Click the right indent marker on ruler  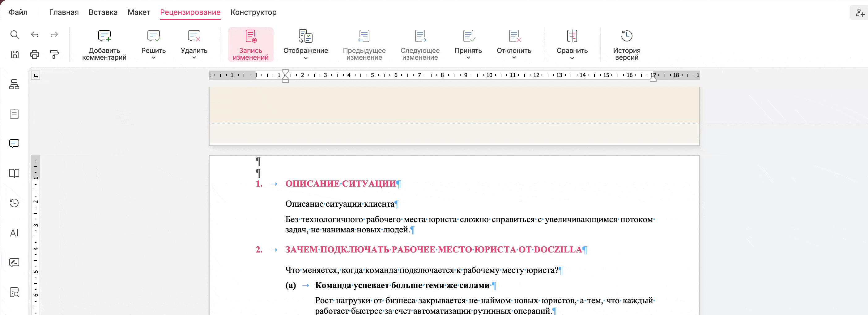point(653,78)
